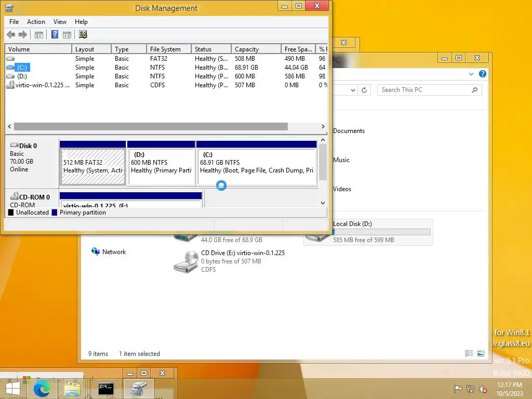The height and width of the screenshot is (399, 532).
Task: Click the blue Help question mark toolbar icon
Action: [55, 34]
